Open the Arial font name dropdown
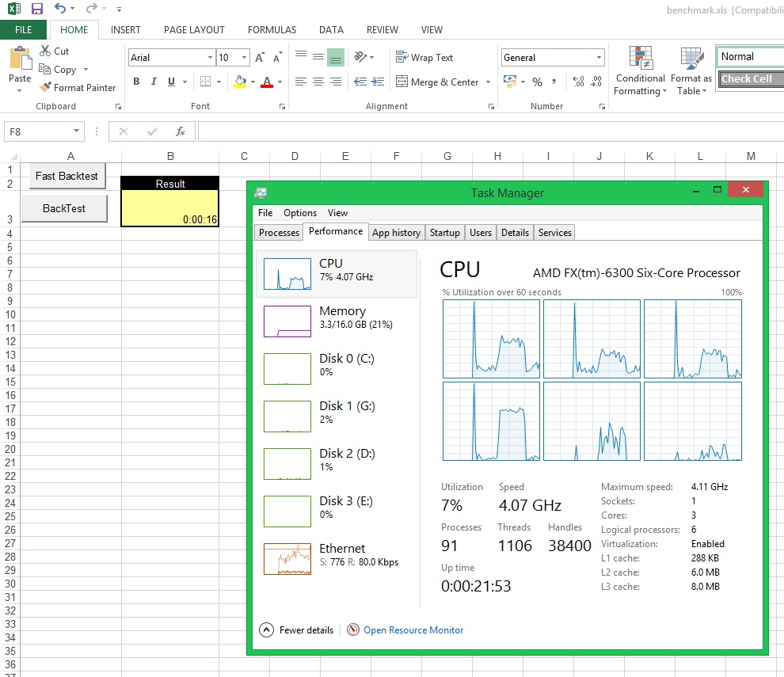The height and width of the screenshot is (677, 784). tap(210, 58)
